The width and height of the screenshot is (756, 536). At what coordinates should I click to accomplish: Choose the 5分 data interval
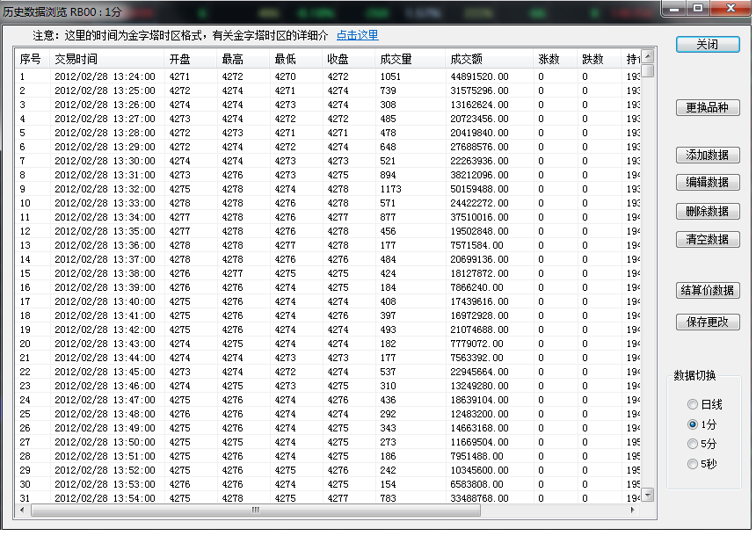693,444
